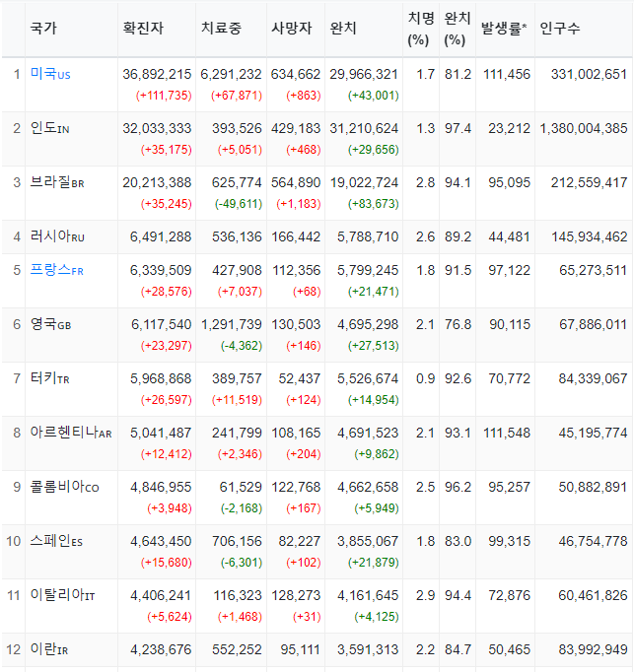Click US confirmed cases 36,892,215
This screenshot has width=634, height=672.
pos(157,74)
